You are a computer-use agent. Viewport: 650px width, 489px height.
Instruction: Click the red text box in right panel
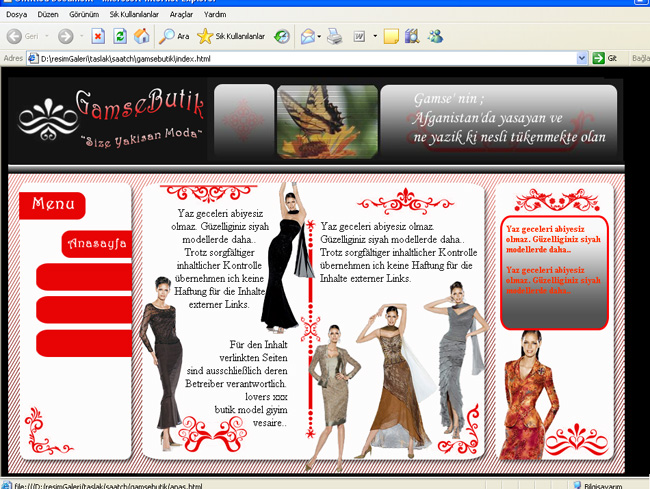tap(554, 273)
